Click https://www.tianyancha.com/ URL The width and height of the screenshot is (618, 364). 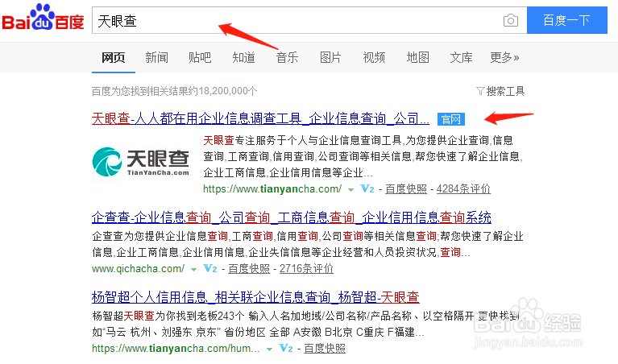(272, 189)
